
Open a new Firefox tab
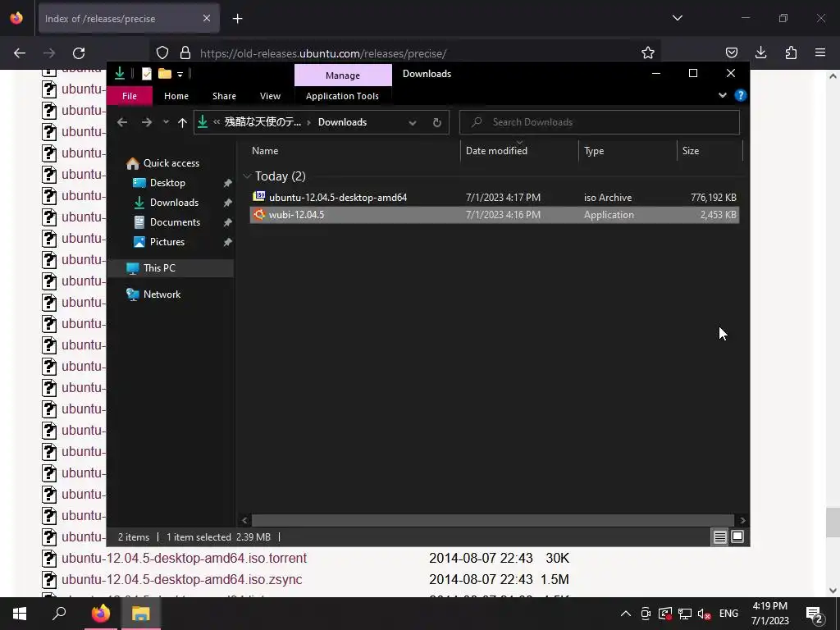(x=237, y=19)
